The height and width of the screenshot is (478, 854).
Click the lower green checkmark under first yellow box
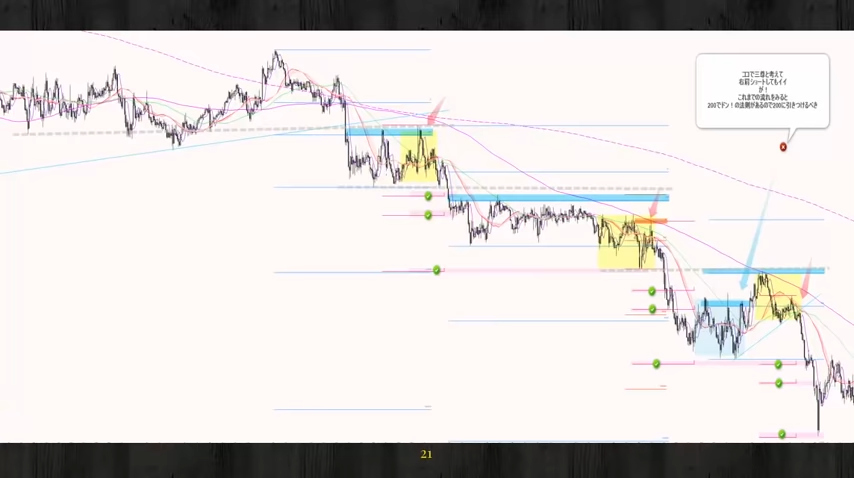coord(428,215)
